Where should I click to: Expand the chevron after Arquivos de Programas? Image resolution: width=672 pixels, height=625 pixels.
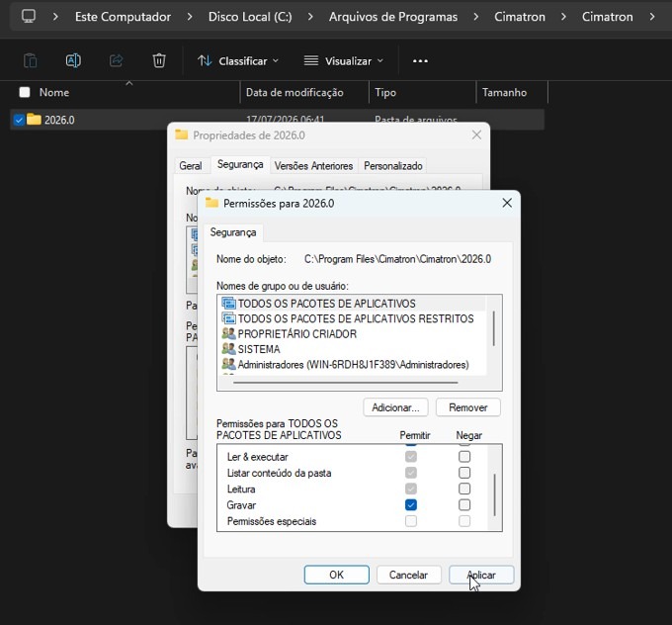[475, 17]
